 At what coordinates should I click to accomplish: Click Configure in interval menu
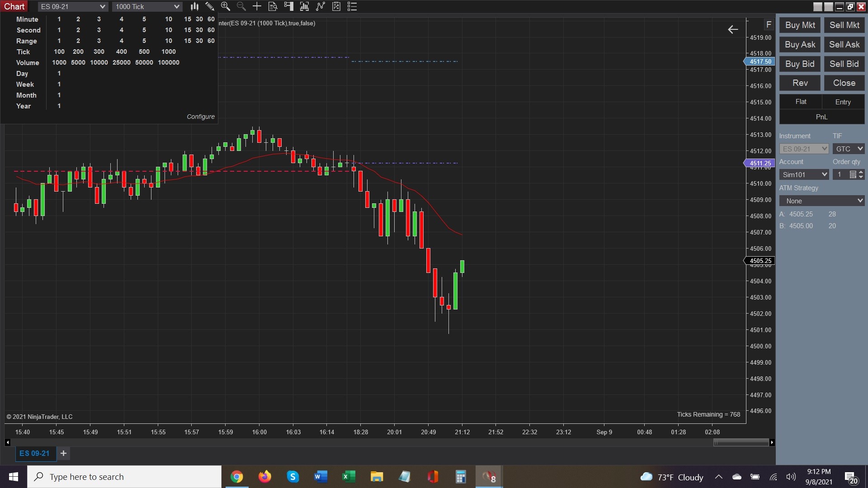pyautogui.click(x=201, y=117)
